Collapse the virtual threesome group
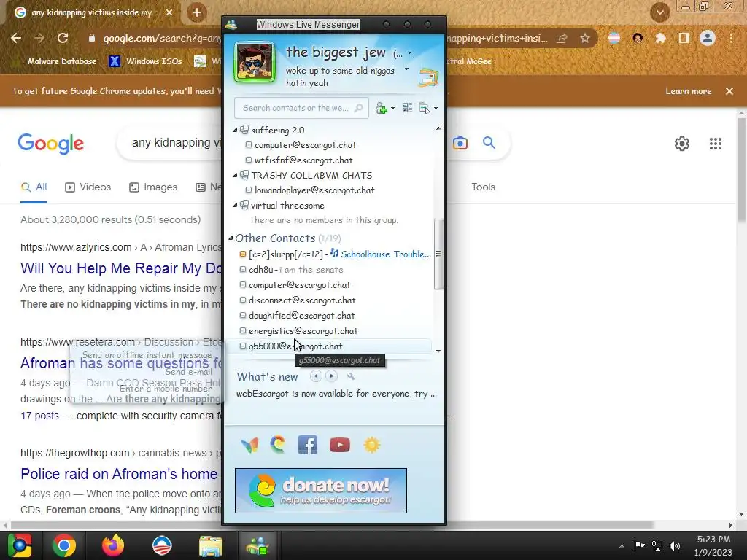 pos(235,205)
